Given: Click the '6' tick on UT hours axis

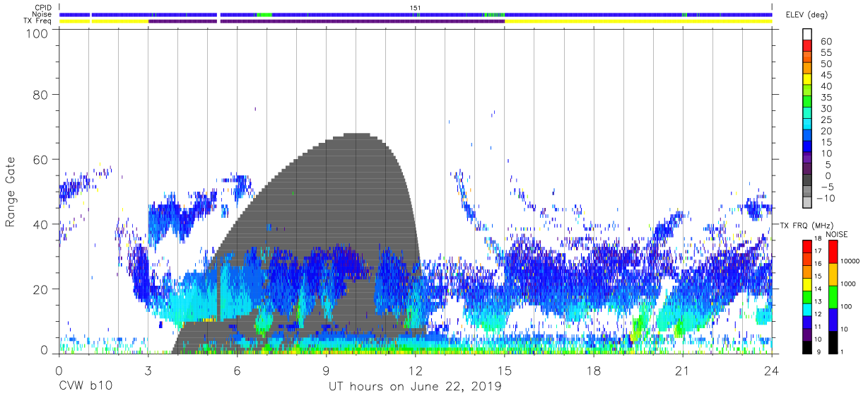Looking at the screenshot, I should point(237,371).
